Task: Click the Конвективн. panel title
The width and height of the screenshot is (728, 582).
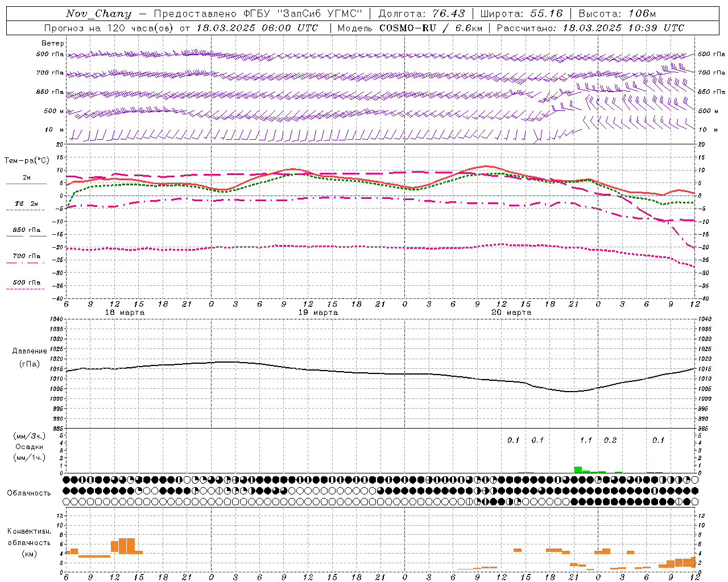Action: click(x=29, y=531)
